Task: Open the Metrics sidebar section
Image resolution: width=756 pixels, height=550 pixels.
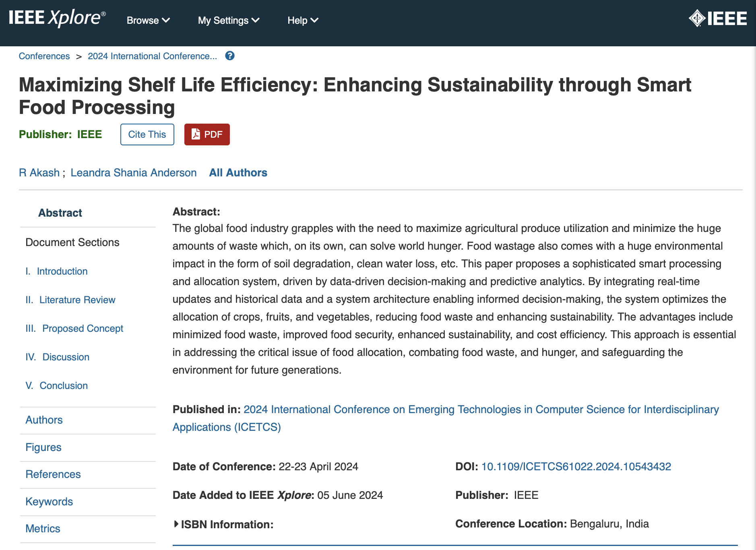Action: [x=42, y=528]
